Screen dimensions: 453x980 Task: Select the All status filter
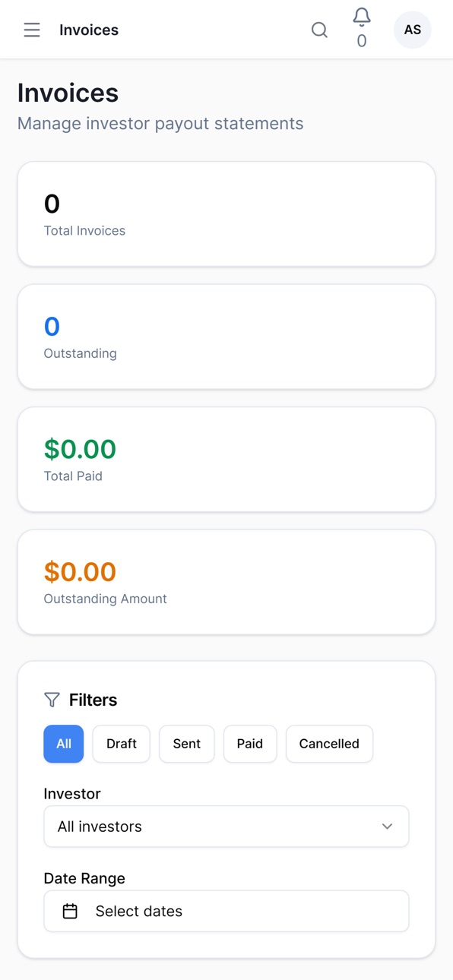(x=64, y=744)
